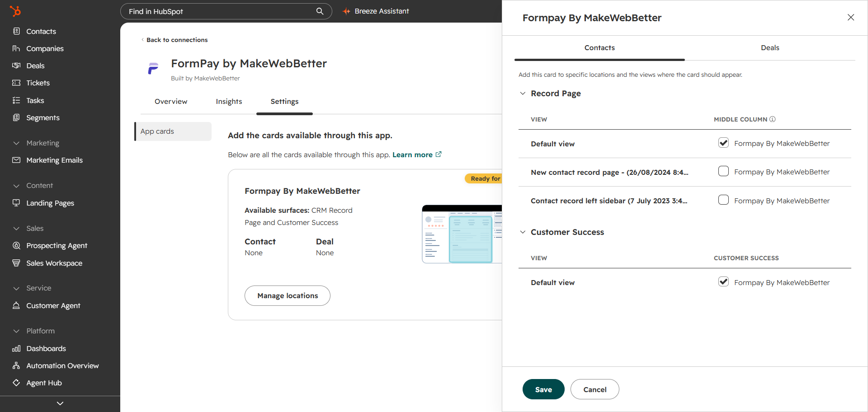Select the Contacts tab in panel
Screen dimensions: 868x412
tap(599, 48)
